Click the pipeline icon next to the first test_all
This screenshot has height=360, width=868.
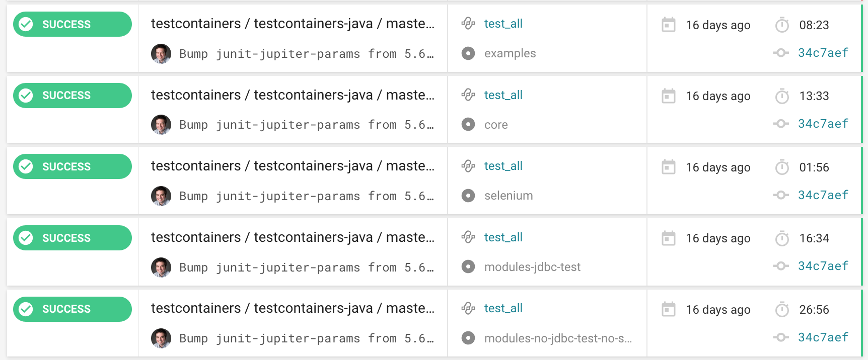pos(468,24)
